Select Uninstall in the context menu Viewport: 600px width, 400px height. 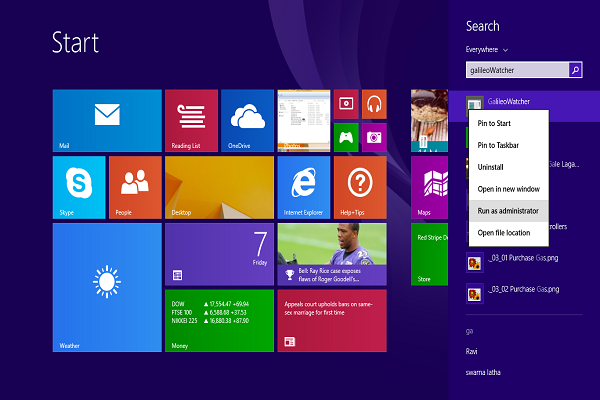pos(509,167)
